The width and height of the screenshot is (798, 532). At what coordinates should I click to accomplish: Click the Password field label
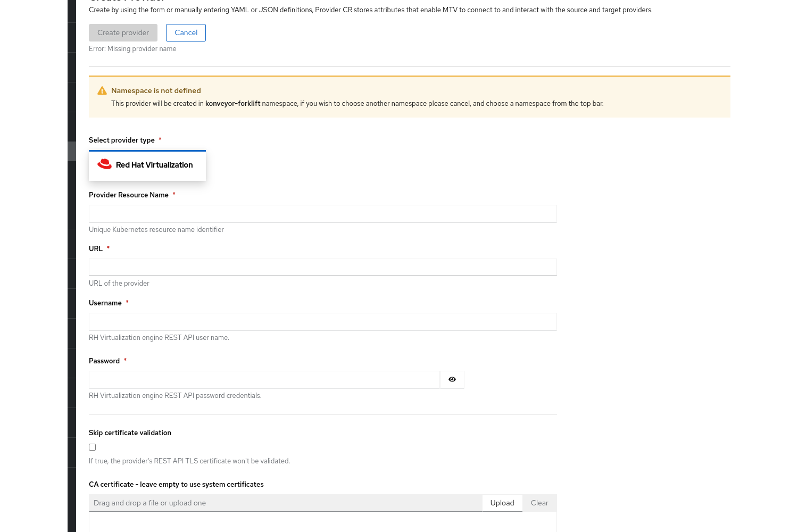(x=104, y=361)
